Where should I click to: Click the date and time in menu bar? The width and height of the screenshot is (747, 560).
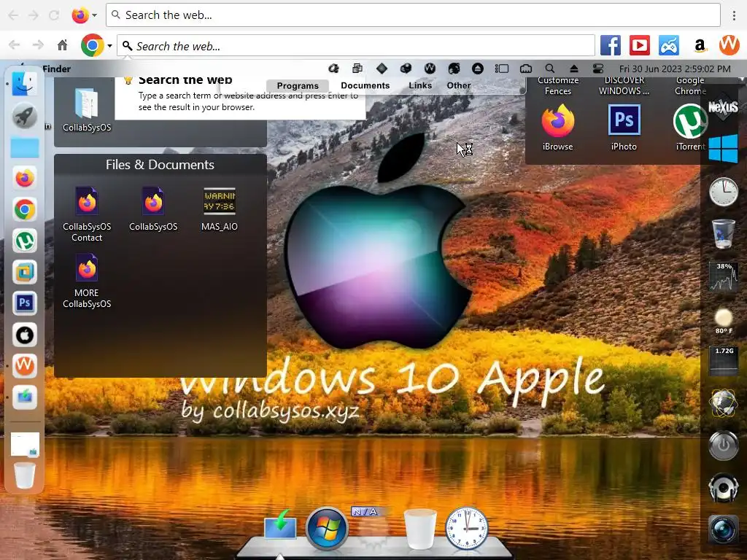(675, 69)
